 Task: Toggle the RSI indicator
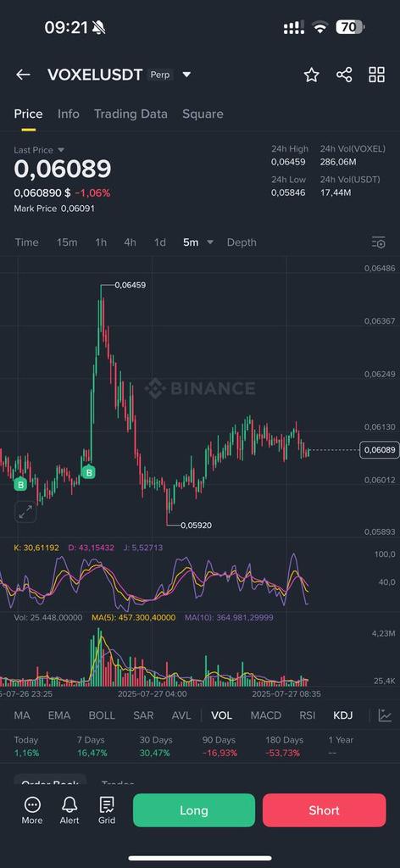(308, 715)
